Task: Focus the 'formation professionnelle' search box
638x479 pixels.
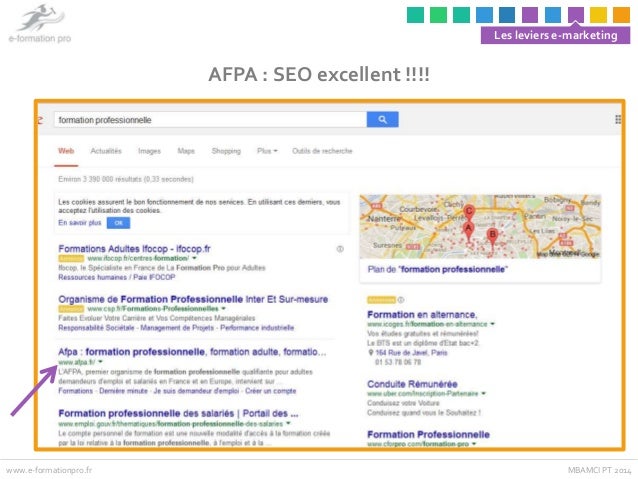Action: 210,120
